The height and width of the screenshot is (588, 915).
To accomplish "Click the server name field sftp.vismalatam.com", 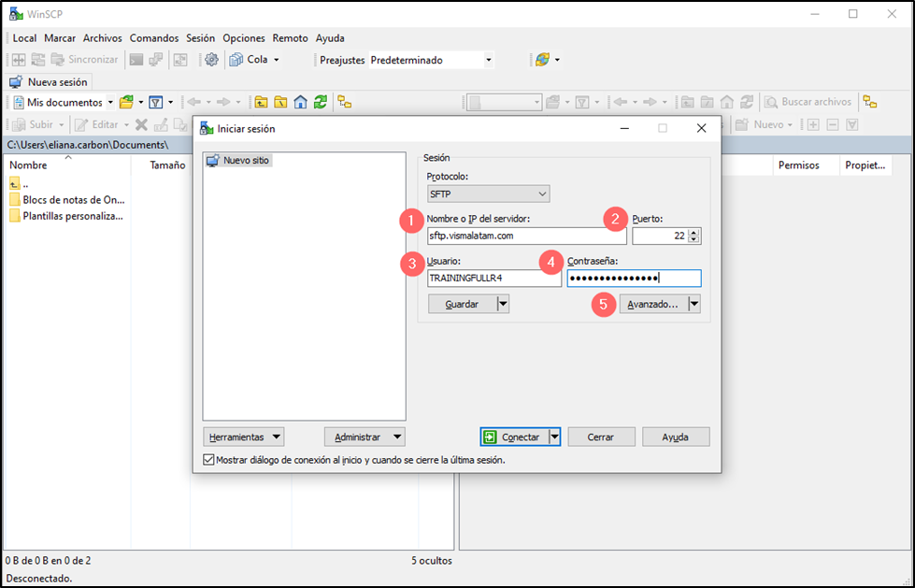I will [526, 236].
